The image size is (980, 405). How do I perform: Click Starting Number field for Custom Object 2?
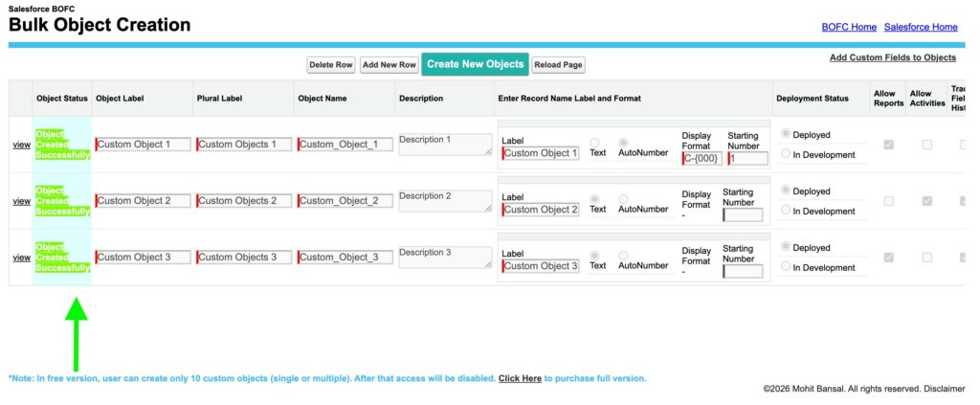(743, 215)
